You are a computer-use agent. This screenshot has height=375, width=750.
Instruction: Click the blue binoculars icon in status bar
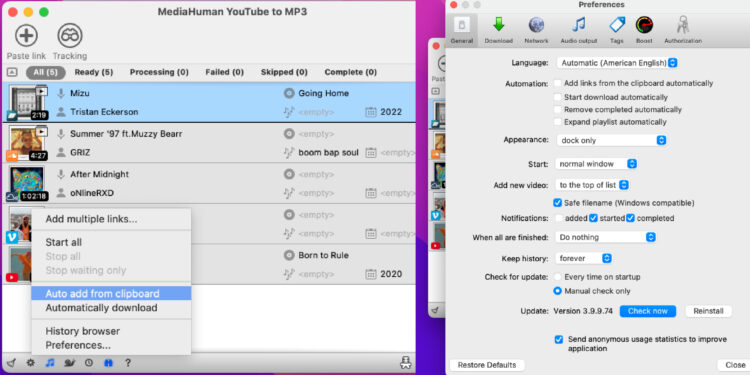pos(108,363)
